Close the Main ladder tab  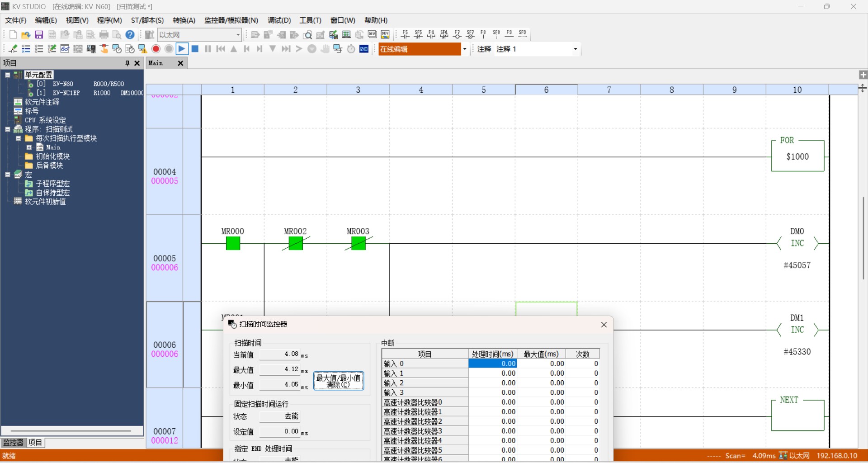pos(180,63)
